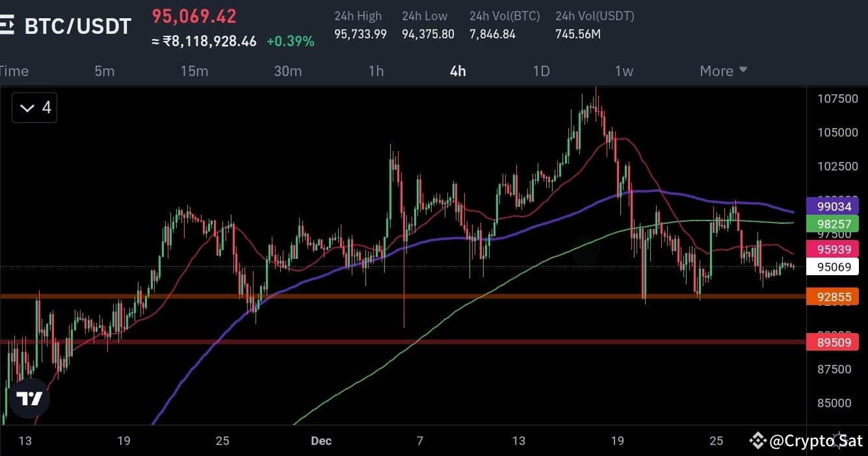This screenshot has width=868, height=456.
Task: Select the 5m interval
Action: pyautogui.click(x=105, y=71)
